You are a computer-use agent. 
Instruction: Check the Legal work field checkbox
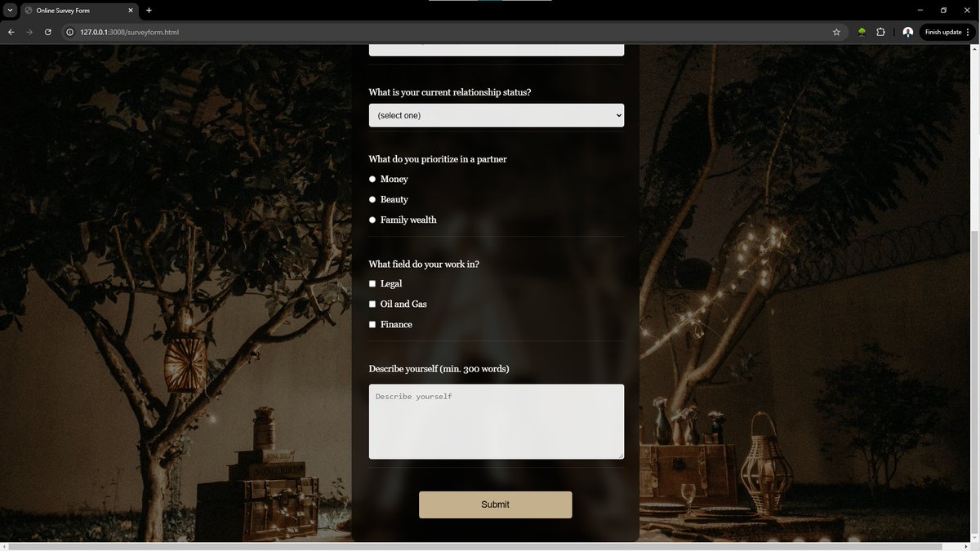pyautogui.click(x=372, y=283)
